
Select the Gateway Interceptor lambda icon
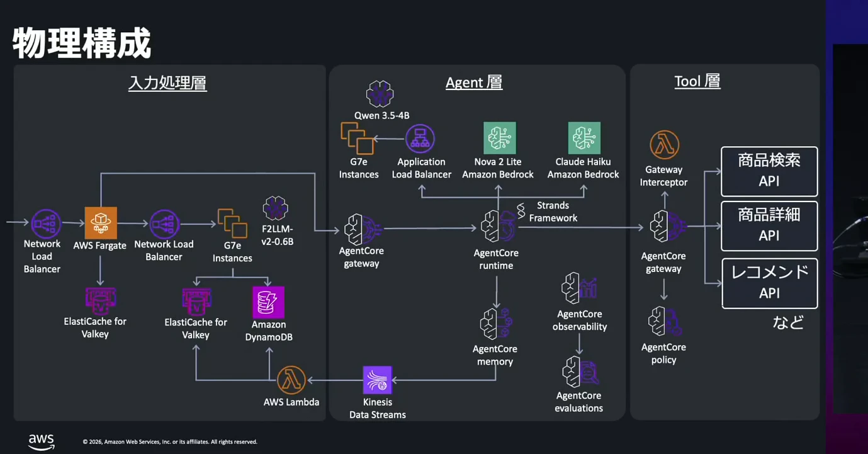point(664,145)
